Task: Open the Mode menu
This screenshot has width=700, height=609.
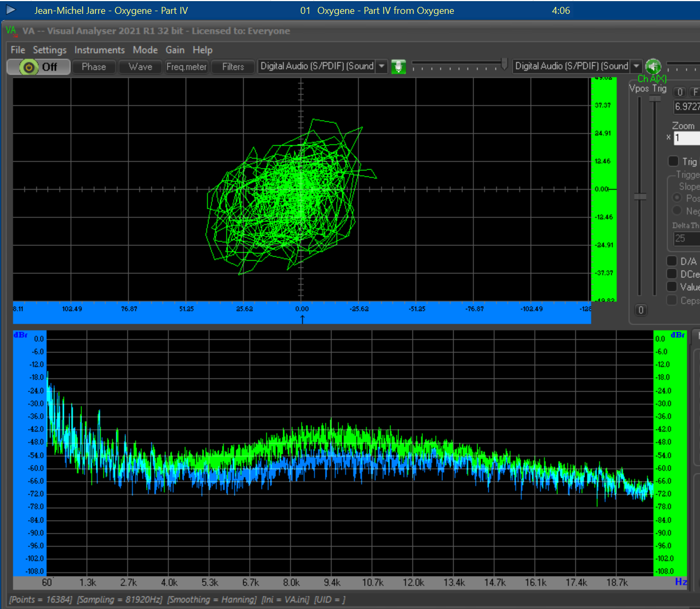Action: (145, 50)
